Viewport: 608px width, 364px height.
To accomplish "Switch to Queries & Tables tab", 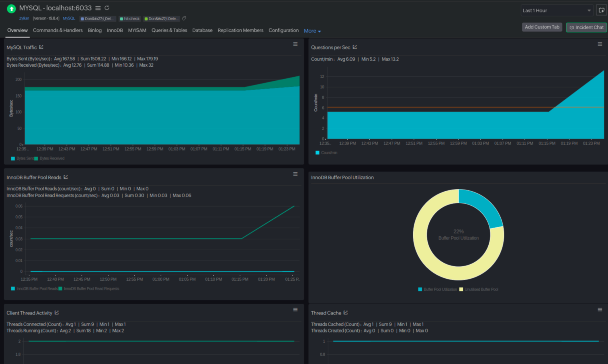I will [x=169, y=30].
